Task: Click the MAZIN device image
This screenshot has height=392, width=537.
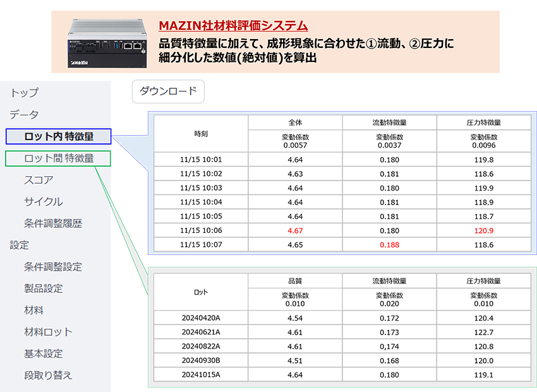Action: tap(110, 42)
